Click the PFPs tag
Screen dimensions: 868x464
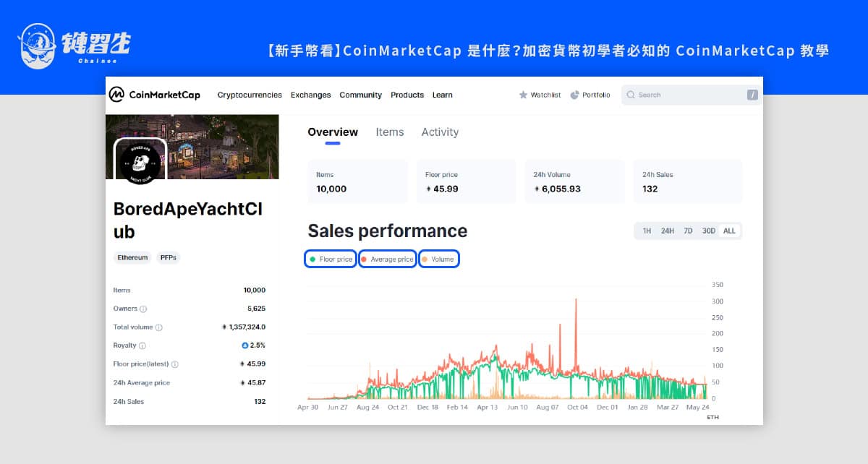coord(168,257)
